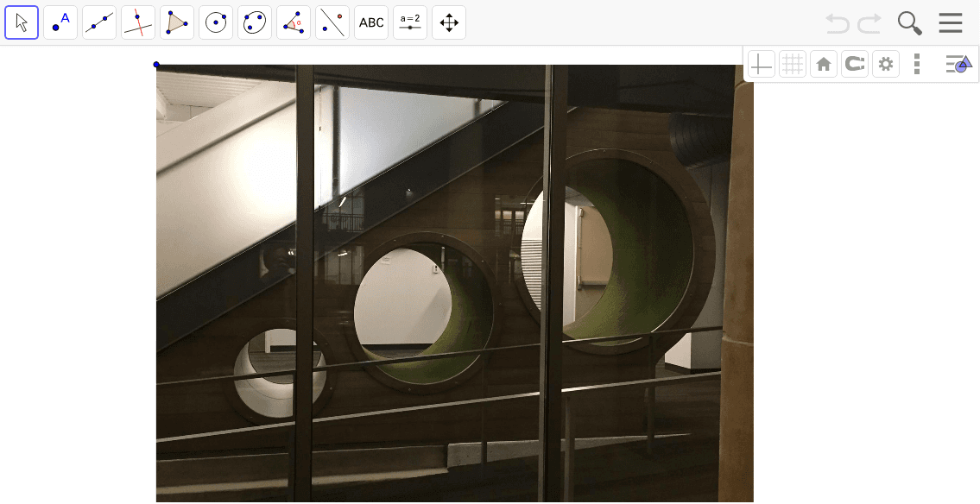The height and width of the screenshot is (504, 980).
Task: Open graphics view settings gear
Action: point(886,64)
